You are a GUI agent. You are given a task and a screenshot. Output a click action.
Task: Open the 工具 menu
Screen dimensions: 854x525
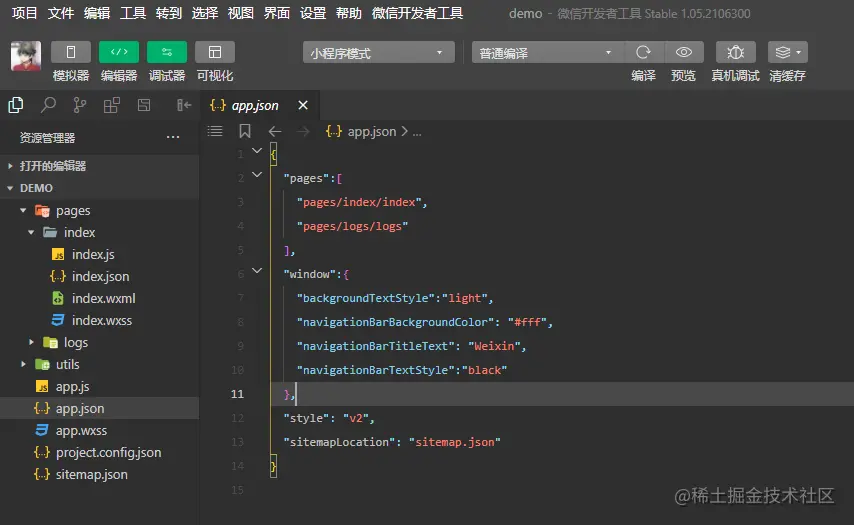pyautogui.click(x=132, y=13)
